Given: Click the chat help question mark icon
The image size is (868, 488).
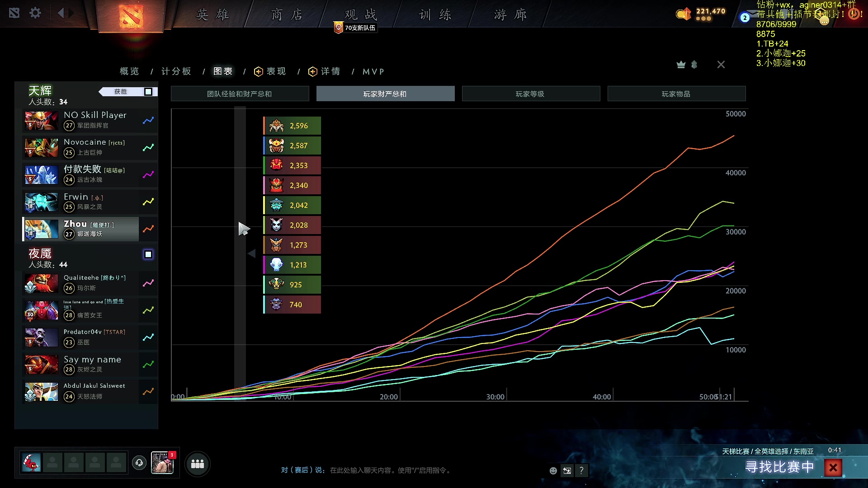Looking at the screenshot, I should [x=581, y=471].
